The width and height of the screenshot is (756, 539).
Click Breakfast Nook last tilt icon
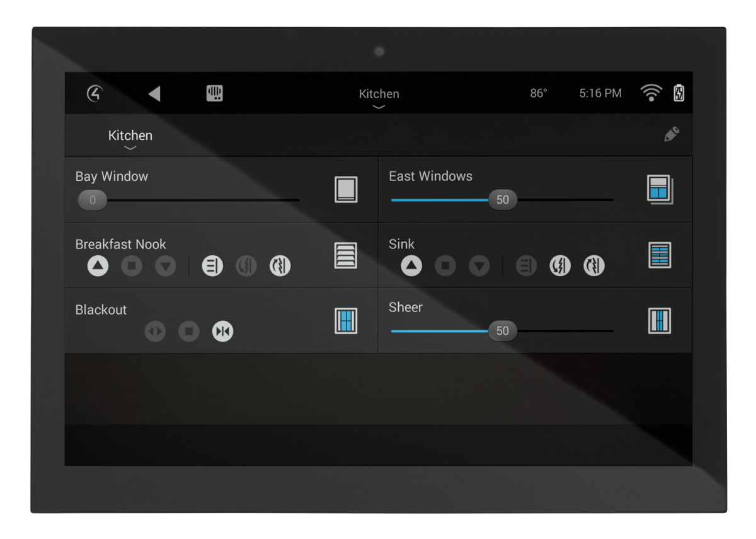[x=280, y=266]
